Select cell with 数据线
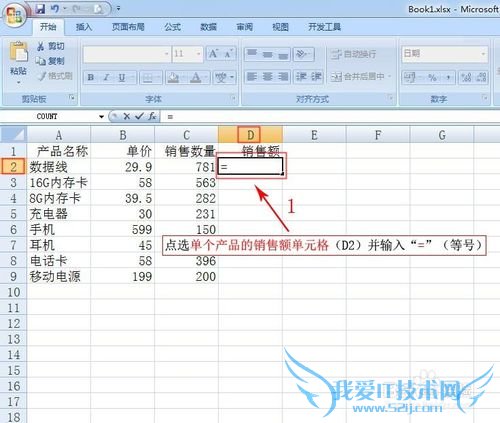This screenshot has width=500, height=423. click(59, 167)
